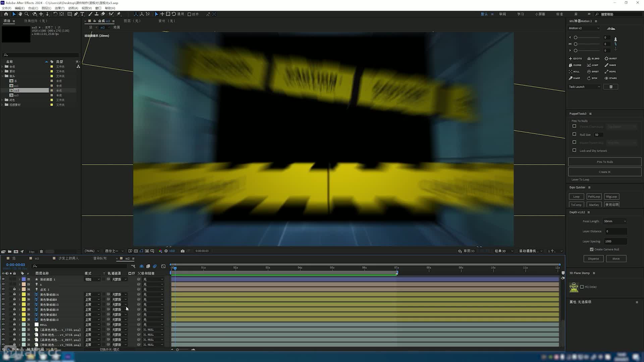Image resolution: width=644 pixels, height=362 pixels.
Task: Select the Rotation tool
Action: (x=55, y=14)
